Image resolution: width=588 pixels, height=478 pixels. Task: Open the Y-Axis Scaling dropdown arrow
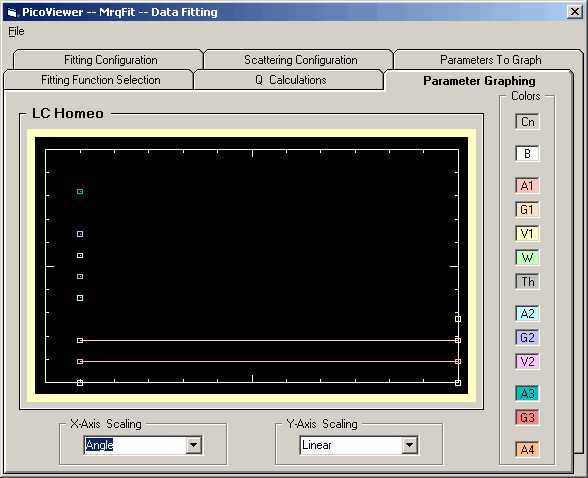click(410, 445)
